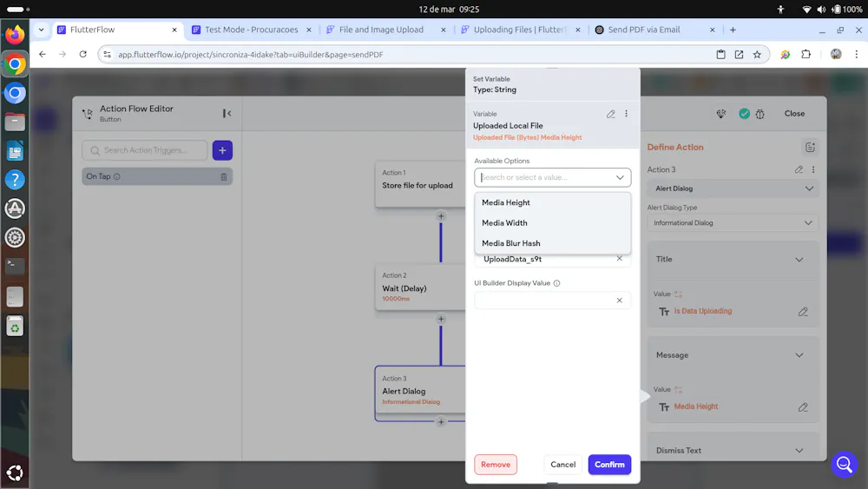
Task: Show On Tap info tooltip
Action: tap(117, 176)
